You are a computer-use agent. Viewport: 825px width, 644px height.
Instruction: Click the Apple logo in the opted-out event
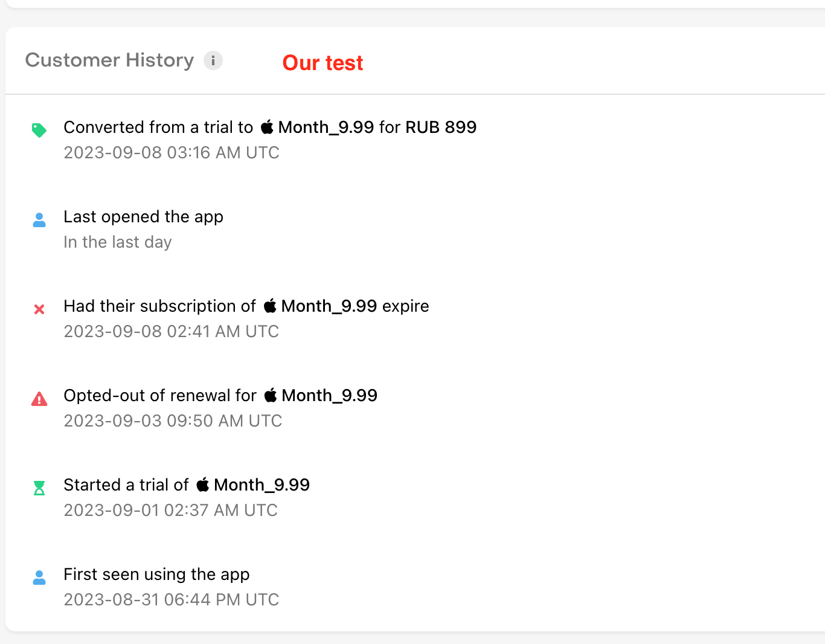point(271,395)
